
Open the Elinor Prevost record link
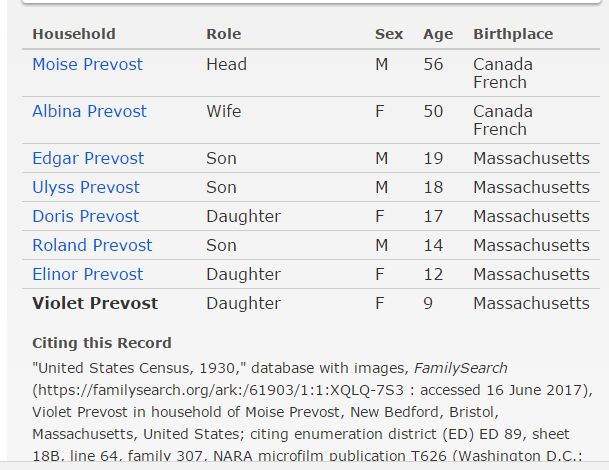[88, 275]
